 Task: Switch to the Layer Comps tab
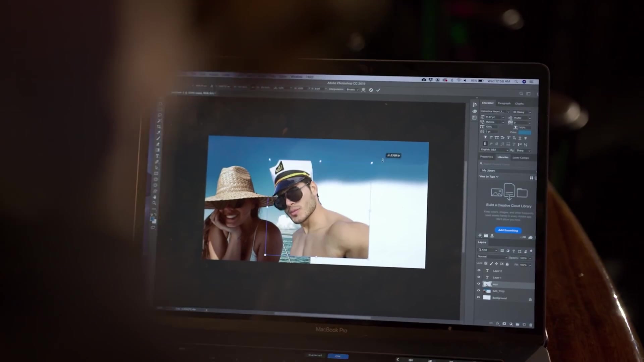point(521,158)
